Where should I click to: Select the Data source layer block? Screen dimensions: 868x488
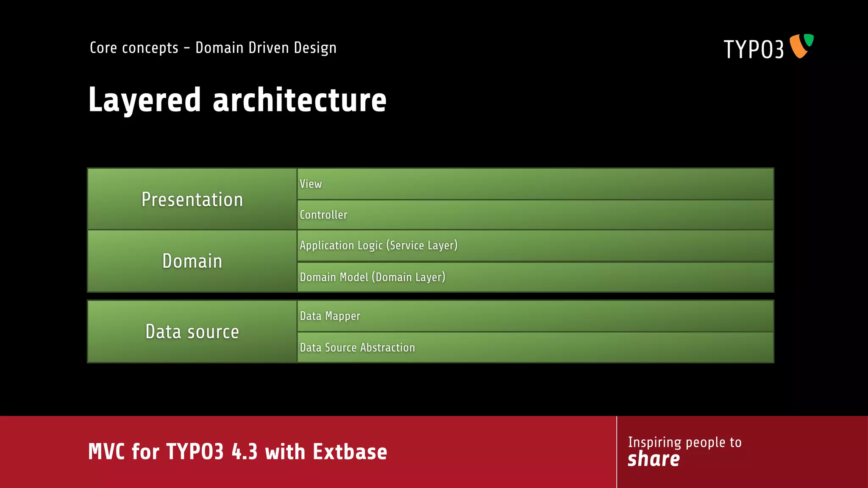[x=192, y=331]
